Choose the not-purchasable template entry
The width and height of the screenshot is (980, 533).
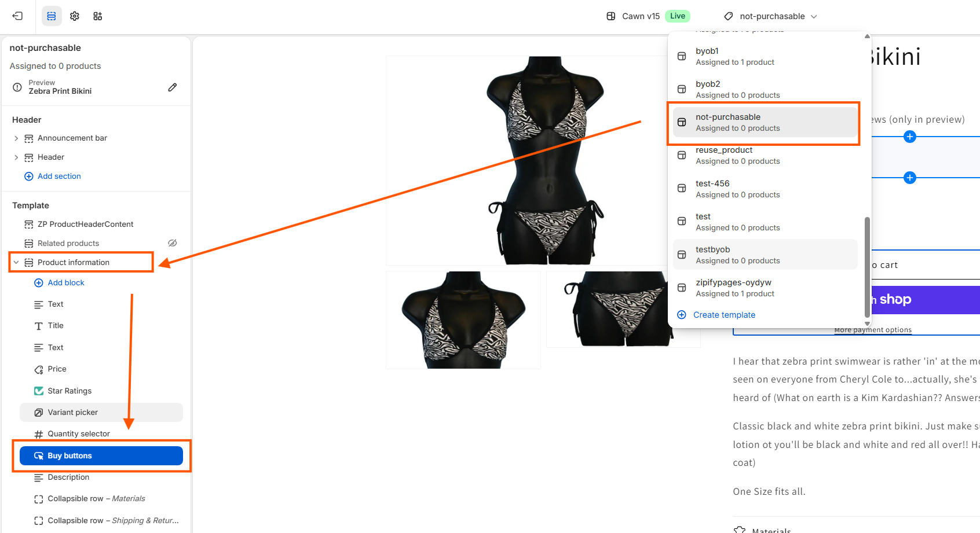coord(765,123)
